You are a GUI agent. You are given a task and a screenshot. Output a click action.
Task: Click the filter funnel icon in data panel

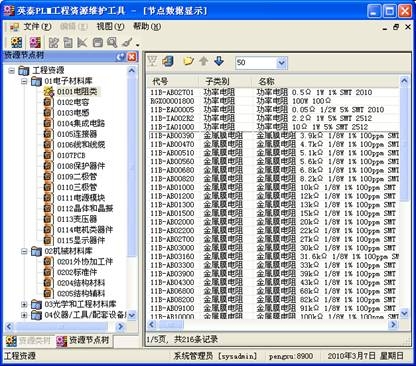click(x=152, y=62)
